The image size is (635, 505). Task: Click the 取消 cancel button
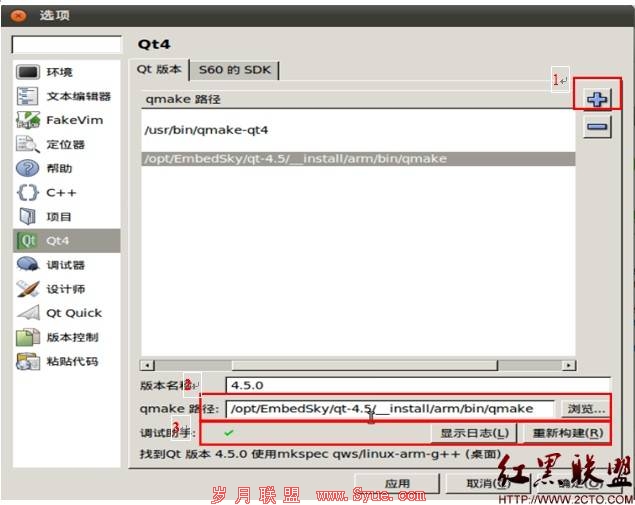coord(488,484)
